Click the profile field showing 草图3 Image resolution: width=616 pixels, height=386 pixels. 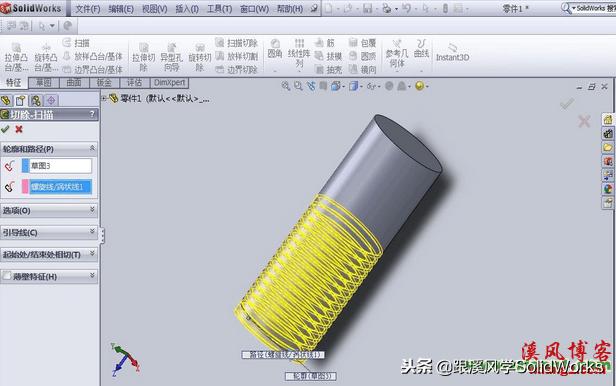point(60,166)
